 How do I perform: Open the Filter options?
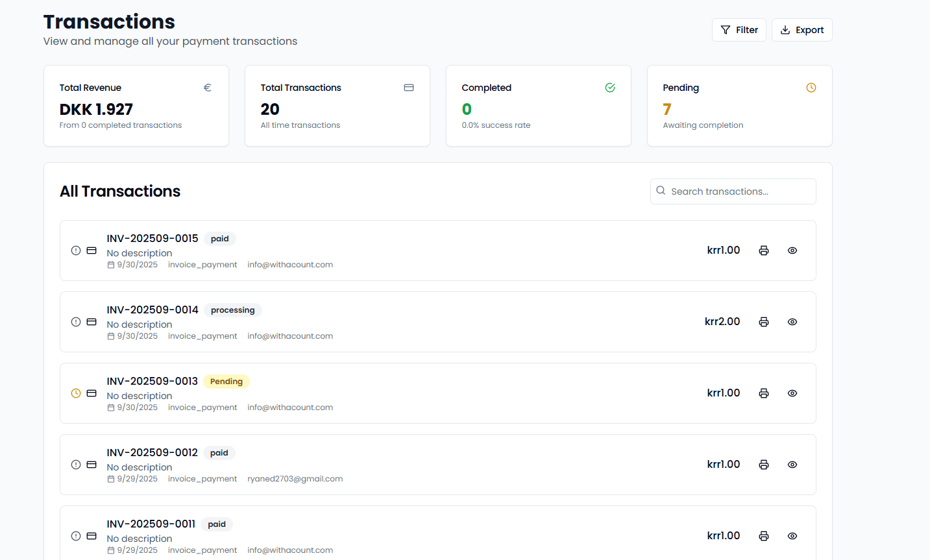coord(739,29)
